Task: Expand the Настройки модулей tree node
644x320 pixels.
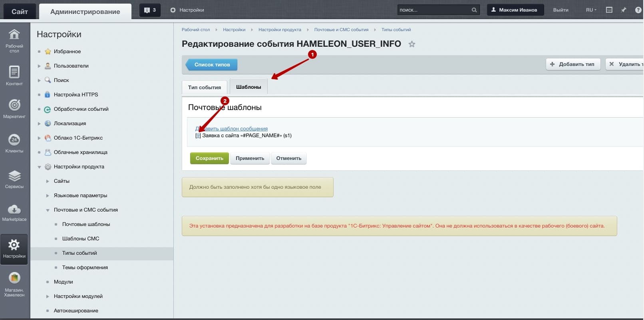Action: coord(48,296)
